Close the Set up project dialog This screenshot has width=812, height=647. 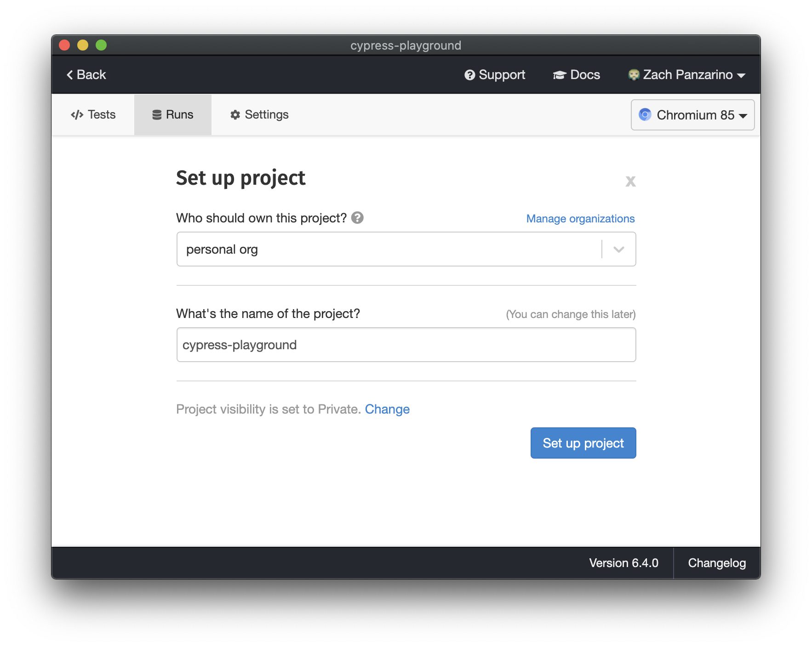(630, 182)
